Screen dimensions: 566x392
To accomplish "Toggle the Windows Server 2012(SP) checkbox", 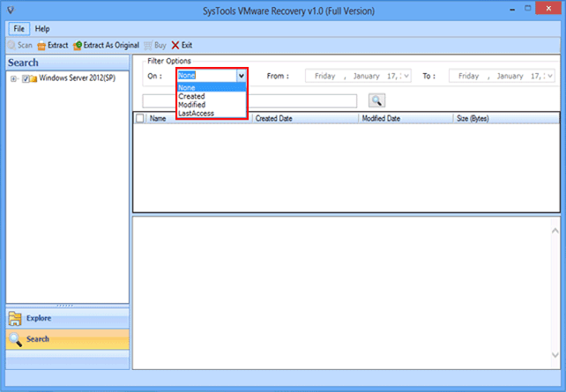I will pyautogui.click(x=26, y=78).
